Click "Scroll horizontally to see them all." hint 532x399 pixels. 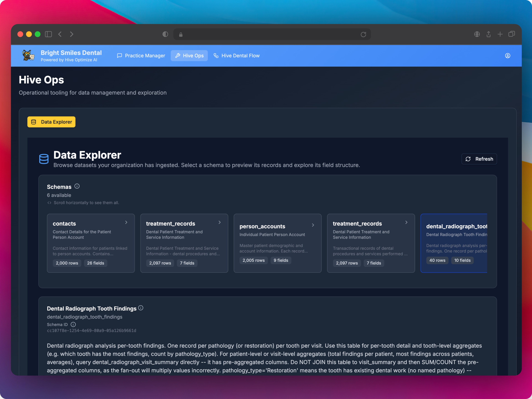pyautogui.click(x=86, y=203)
